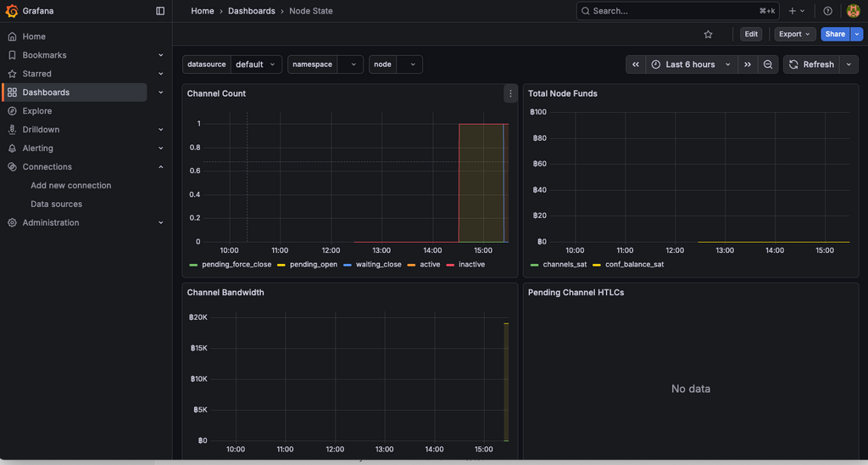Toggle the sidebar dock icon
The width and height of the screenshot is (868, 465).
pyautogui.click(x=160, y=11)
